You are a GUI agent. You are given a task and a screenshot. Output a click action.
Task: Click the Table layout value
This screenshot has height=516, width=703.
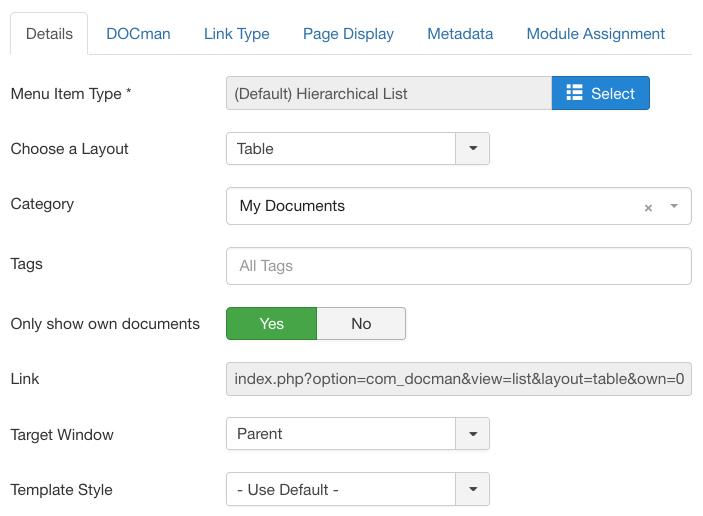pos(255,148)
